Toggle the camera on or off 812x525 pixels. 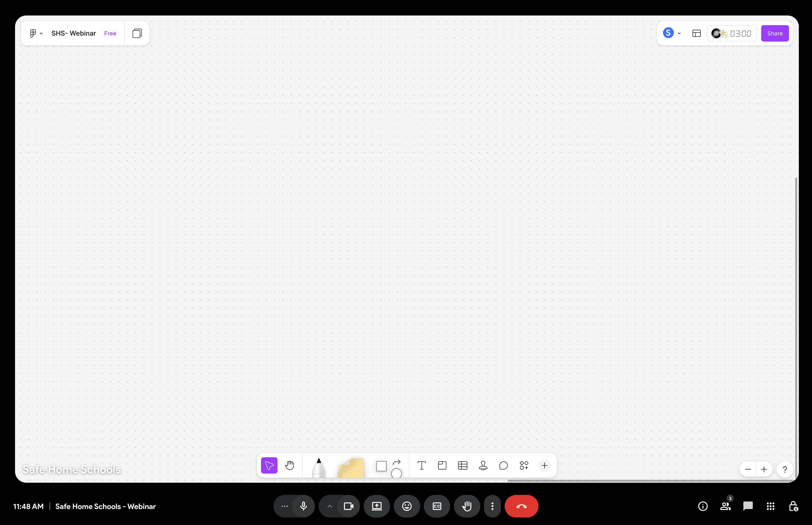pyautogui.click(x=349, y=506)
